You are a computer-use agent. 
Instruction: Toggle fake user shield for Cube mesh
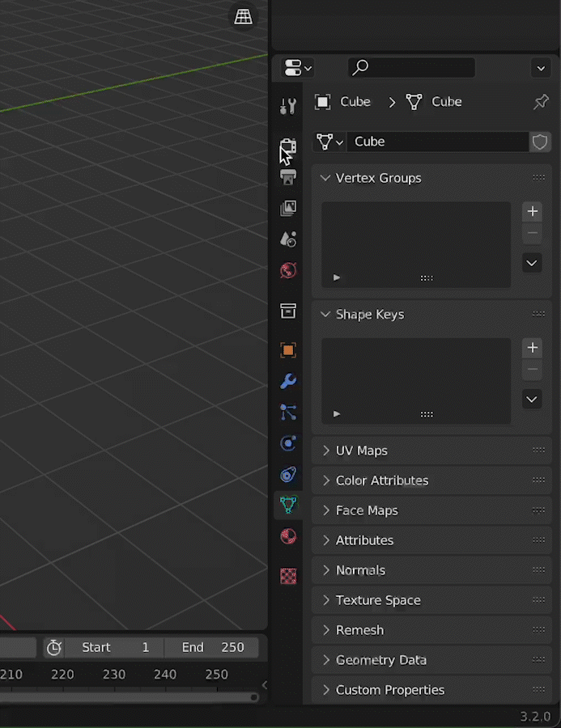[540, 142]
